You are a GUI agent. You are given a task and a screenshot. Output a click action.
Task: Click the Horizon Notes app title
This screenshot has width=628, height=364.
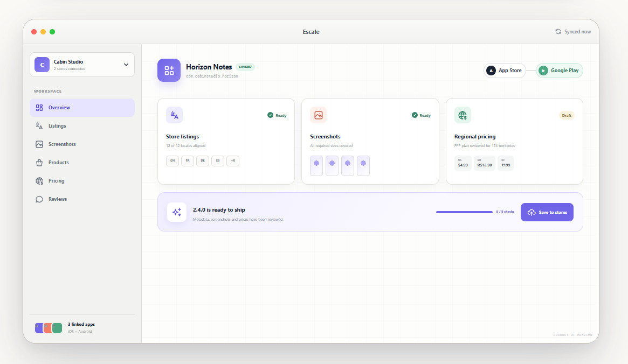tap(209, 67)
